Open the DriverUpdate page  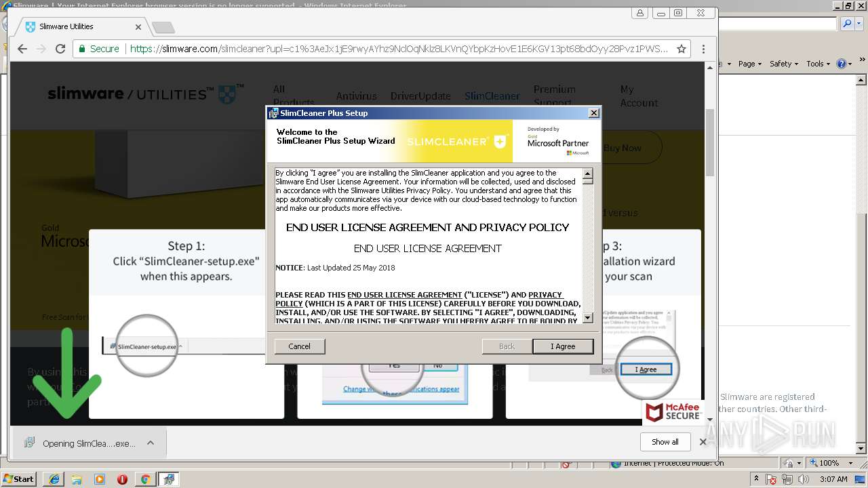point(420,96)
